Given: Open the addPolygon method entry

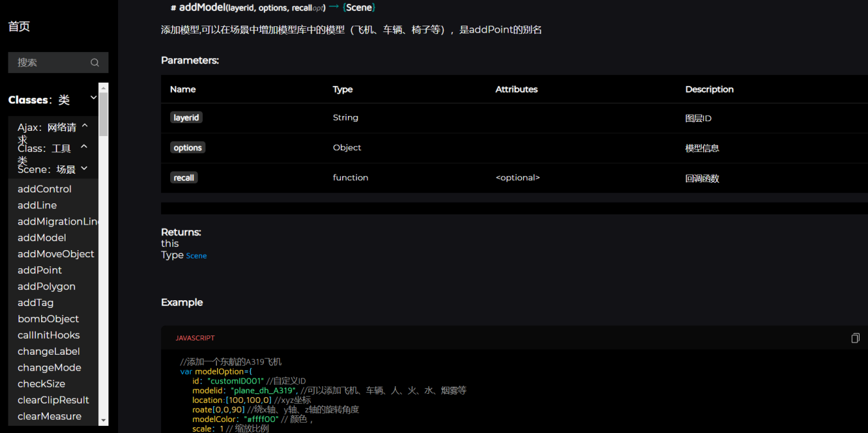Looking at the screenshot, I should pos(46,287).
